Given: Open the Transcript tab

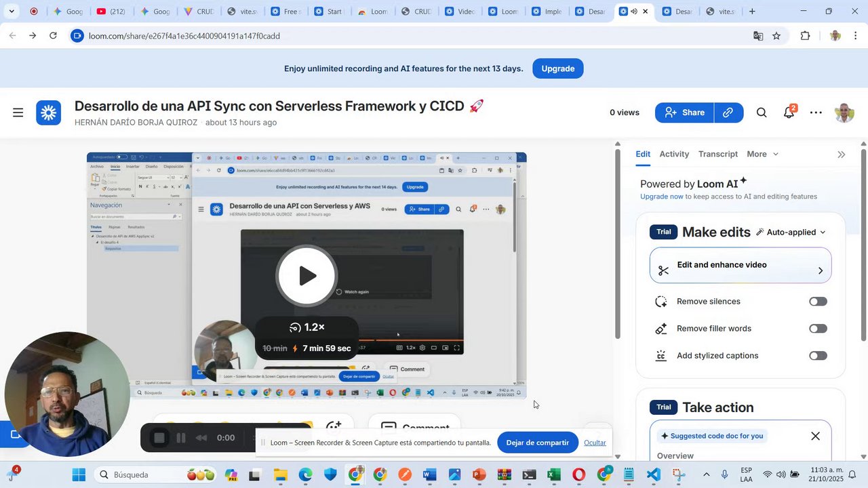Looking at the screenshot, I should click(718, 154).
